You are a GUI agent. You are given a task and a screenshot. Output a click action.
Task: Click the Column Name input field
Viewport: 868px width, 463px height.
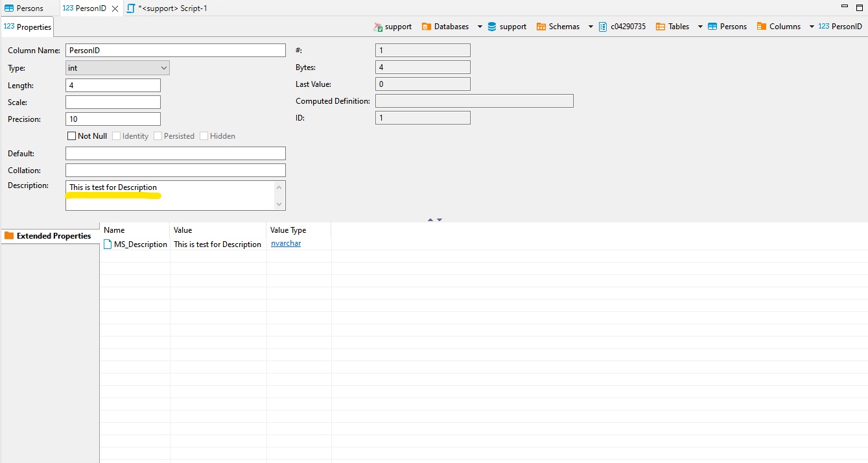176,50
